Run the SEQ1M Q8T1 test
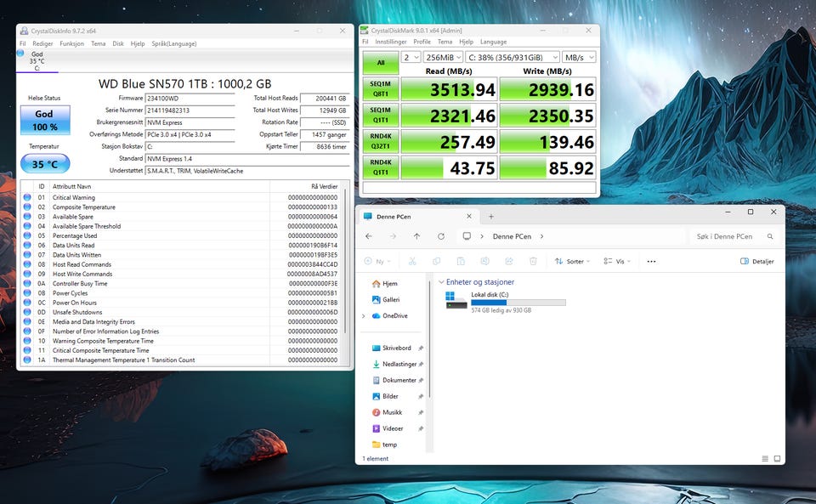 [381, 89]
